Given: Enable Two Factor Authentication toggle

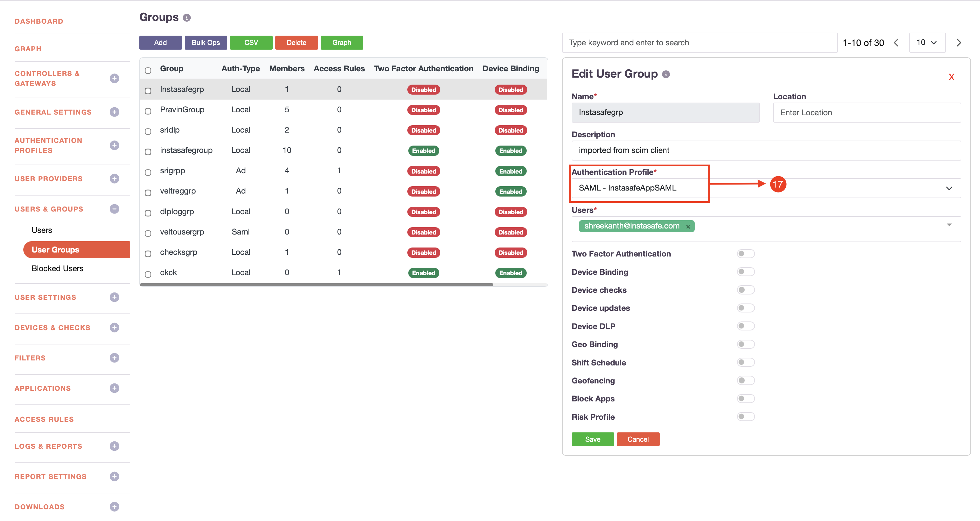Looking at the screenshot, I should click(745, 254).
